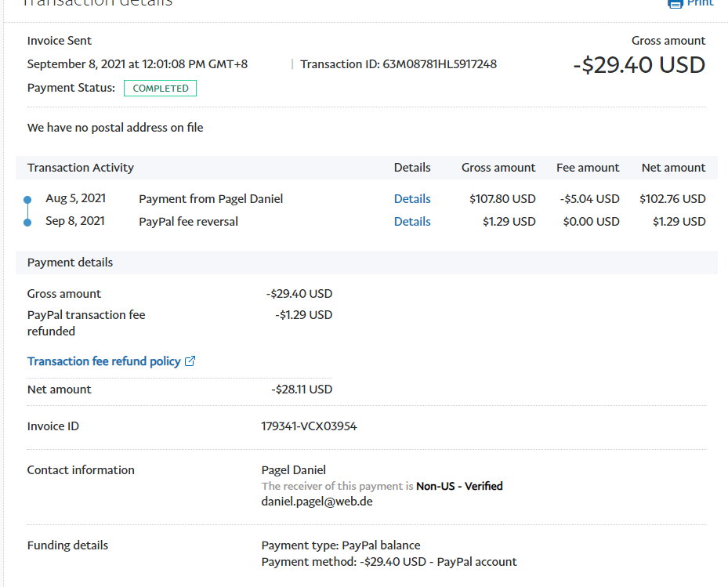Click the Print link text
The height and width of the screenshot is (587, 728).
700,3
